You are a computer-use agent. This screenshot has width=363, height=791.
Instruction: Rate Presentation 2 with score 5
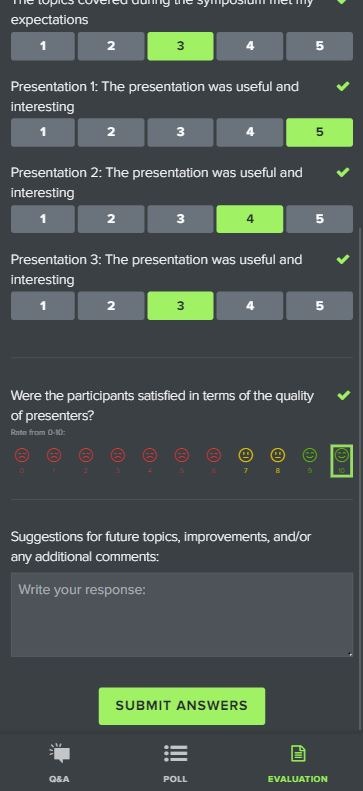point(319,219)
